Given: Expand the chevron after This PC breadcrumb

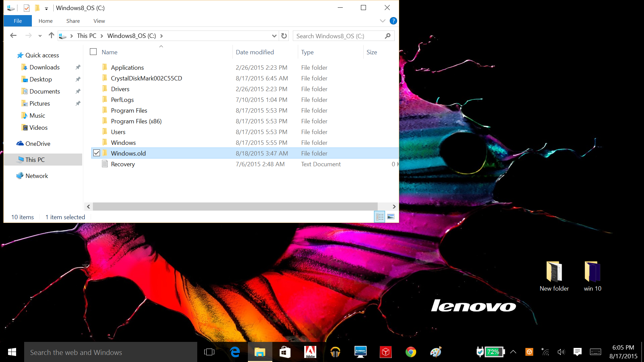Looking at the screenshot, I should click(102, 36).
